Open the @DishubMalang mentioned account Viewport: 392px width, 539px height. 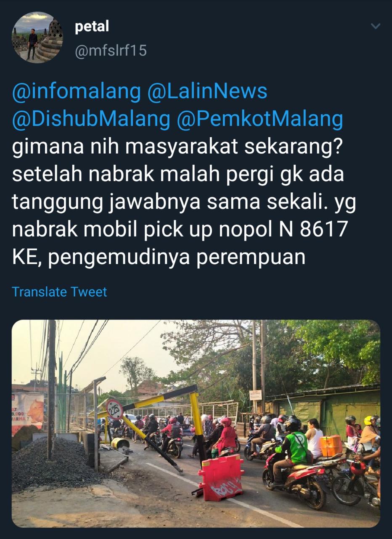coord(91,119)
